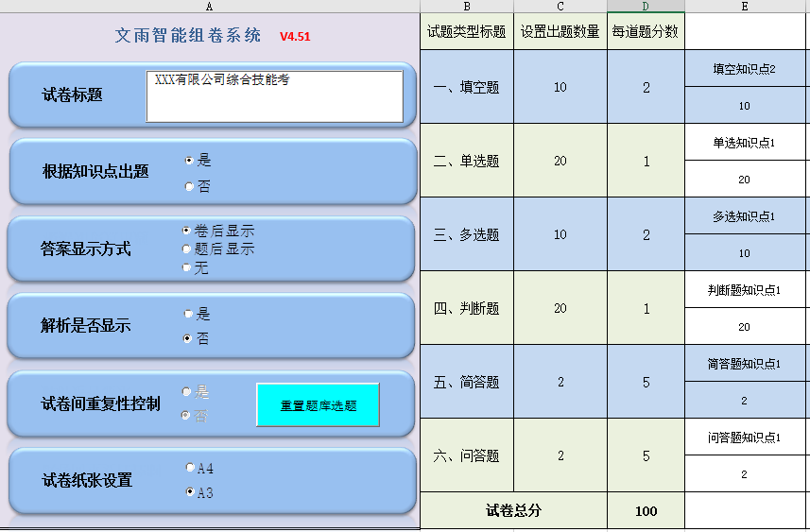Select the 试卷总分 value cell showing 100

(646, 511)
